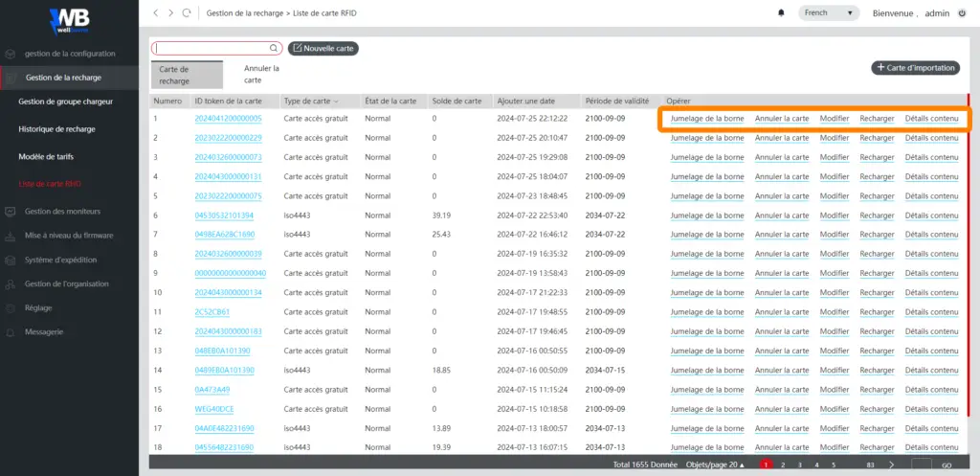Click Gestion de l'organisation sidebar icon

coord(10,284)
